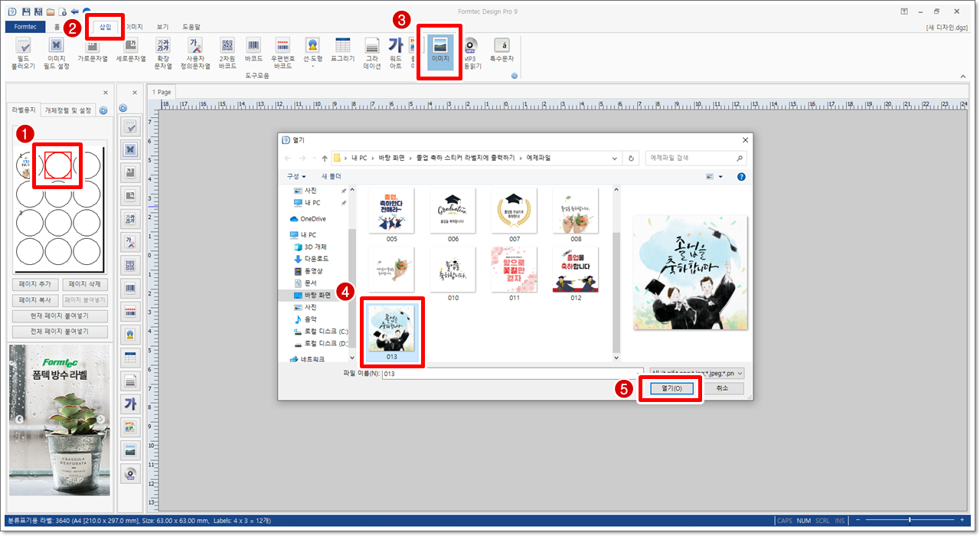Insert 우편번호 바코드 from the ribbon
Image resolution: width=980 pixels, height=536 pixels.
coord(283,54)
